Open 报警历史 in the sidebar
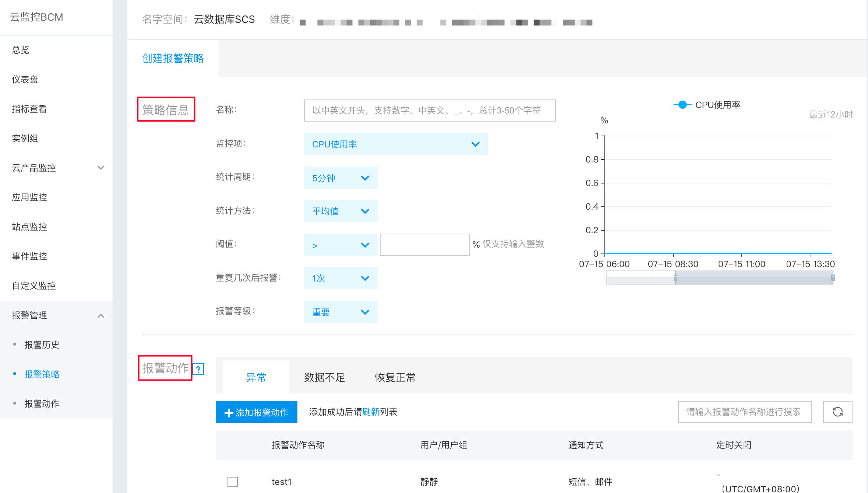868x493 pixels. (x=42, y=345)
